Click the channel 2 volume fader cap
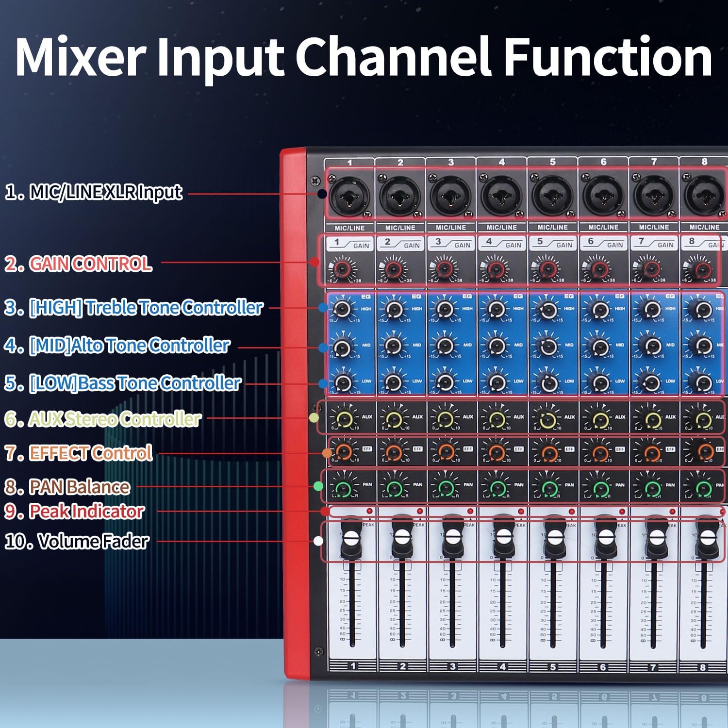728x728 pixels. click(x=402, y=537)
